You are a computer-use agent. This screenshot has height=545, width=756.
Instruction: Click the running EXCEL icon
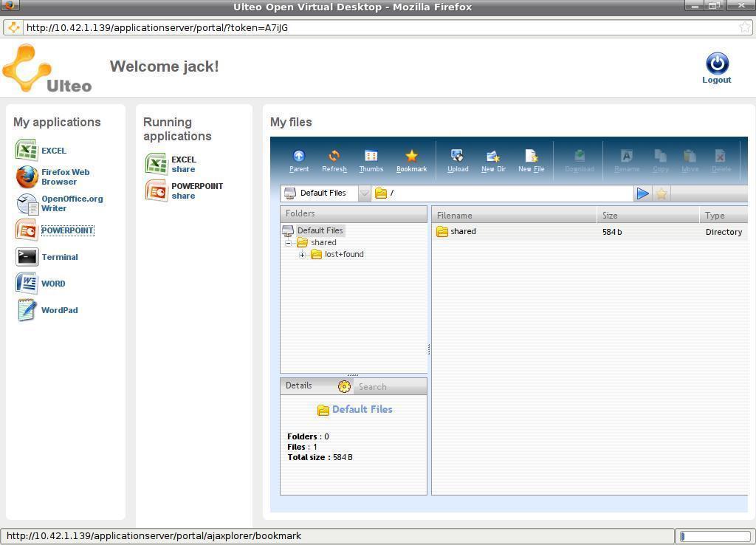(157, 164)
